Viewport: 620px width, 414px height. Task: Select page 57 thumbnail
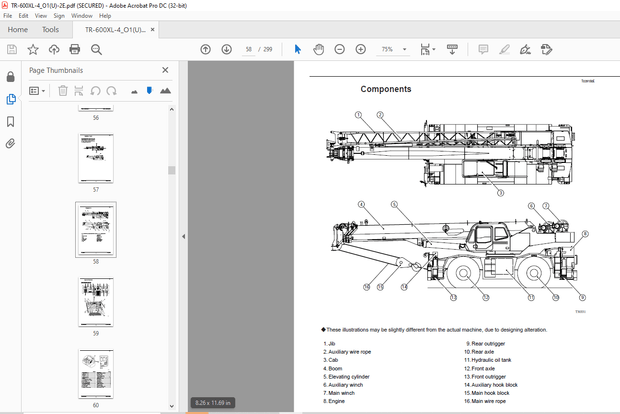96,158
